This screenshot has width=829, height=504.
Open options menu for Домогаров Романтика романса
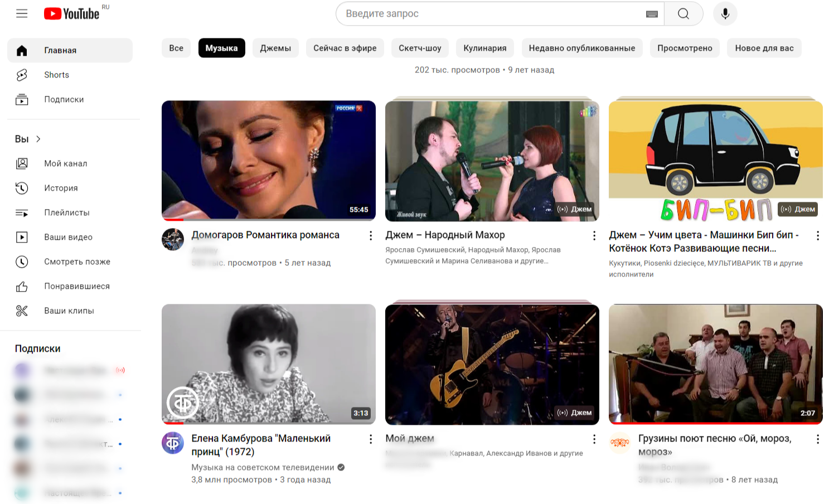pyautogui.click(x=371, y=236)
